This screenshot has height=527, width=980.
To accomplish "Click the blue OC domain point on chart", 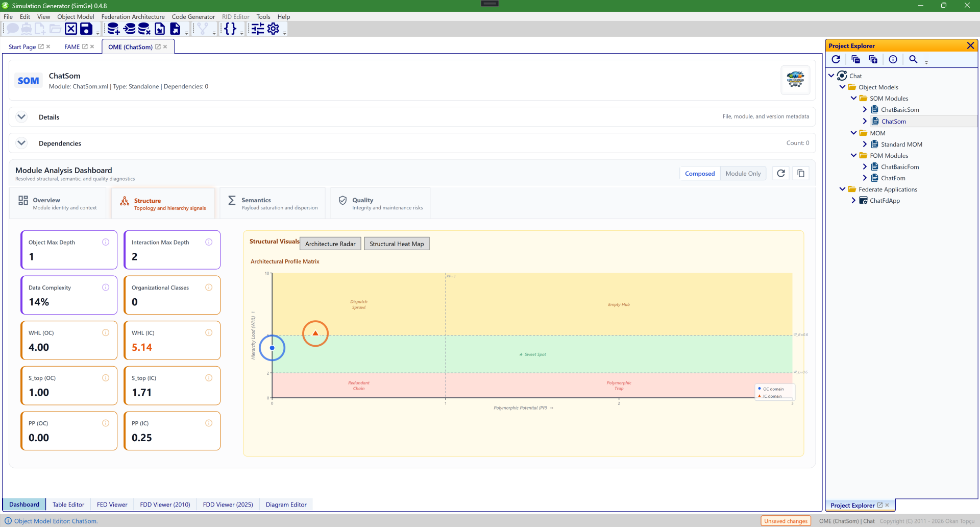I will tap(272, 348).
